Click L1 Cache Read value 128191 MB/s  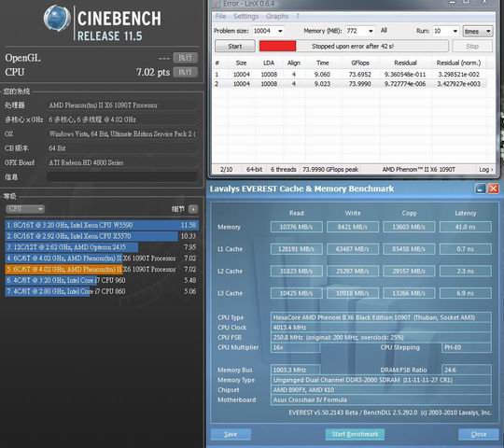click(297, 249)
